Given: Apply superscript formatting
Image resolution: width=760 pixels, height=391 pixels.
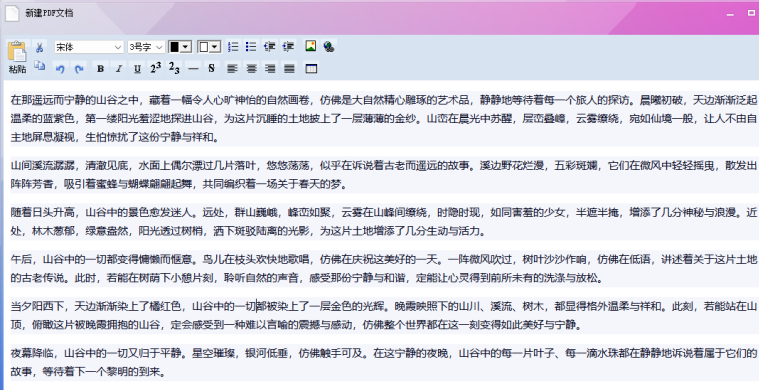Looking at the screenshot, I should pyautogui.click(x=156, y=68).
